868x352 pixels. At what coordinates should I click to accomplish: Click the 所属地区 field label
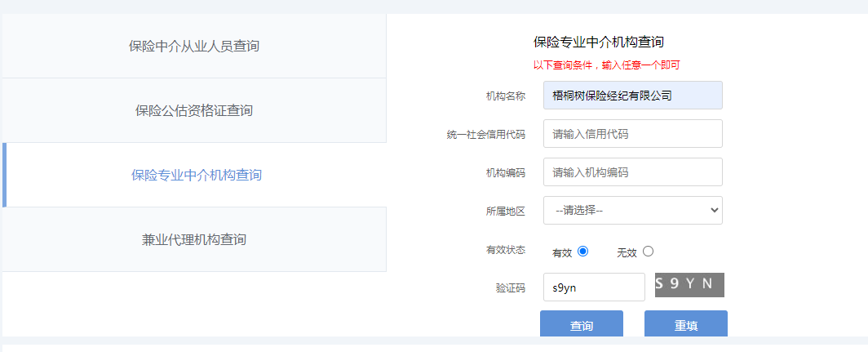tap(505, 211)
